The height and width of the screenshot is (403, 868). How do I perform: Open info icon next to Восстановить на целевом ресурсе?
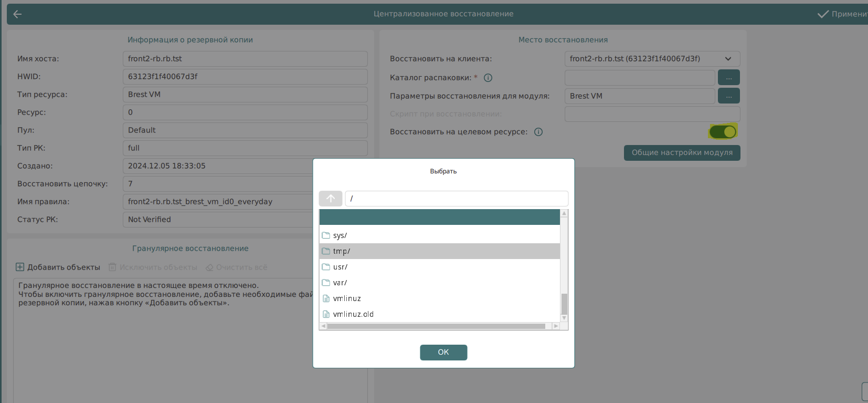538,132
